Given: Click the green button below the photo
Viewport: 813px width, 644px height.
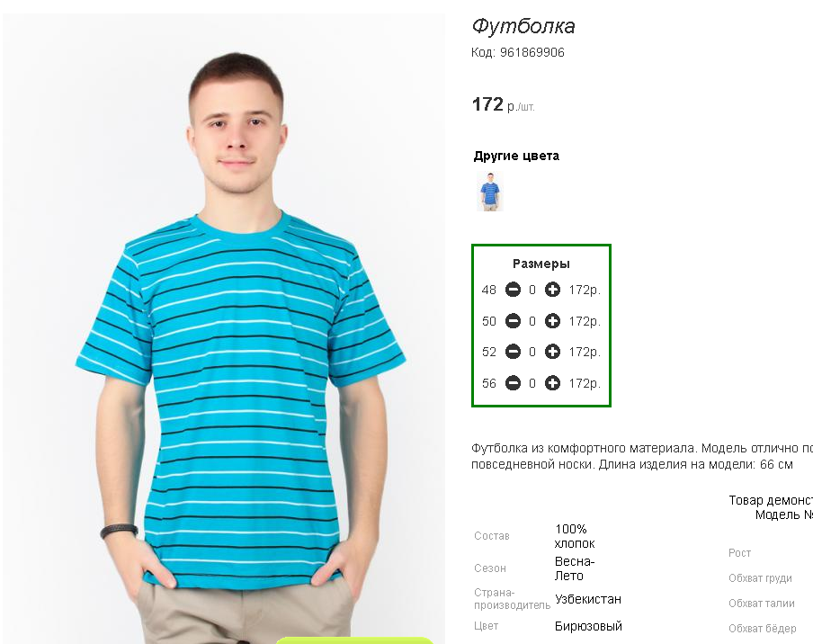Looking at the screenshot, I should (354, 641).
